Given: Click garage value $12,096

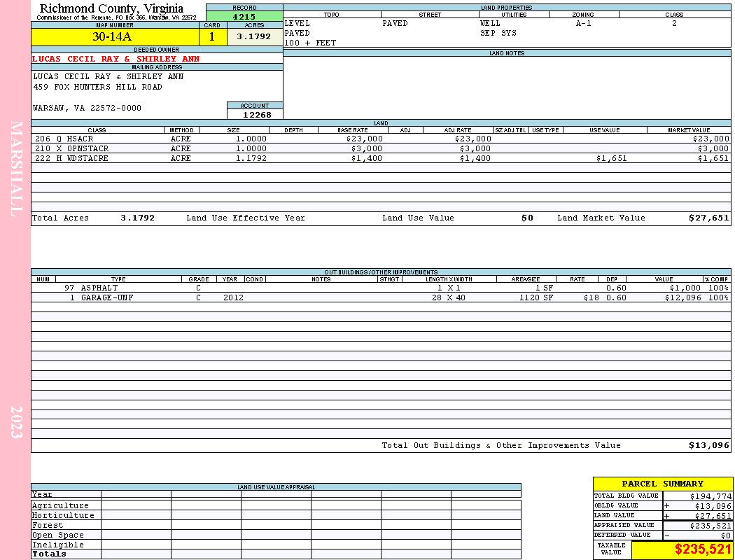Looking at the screenshot, I should click(x=683, y=297).
